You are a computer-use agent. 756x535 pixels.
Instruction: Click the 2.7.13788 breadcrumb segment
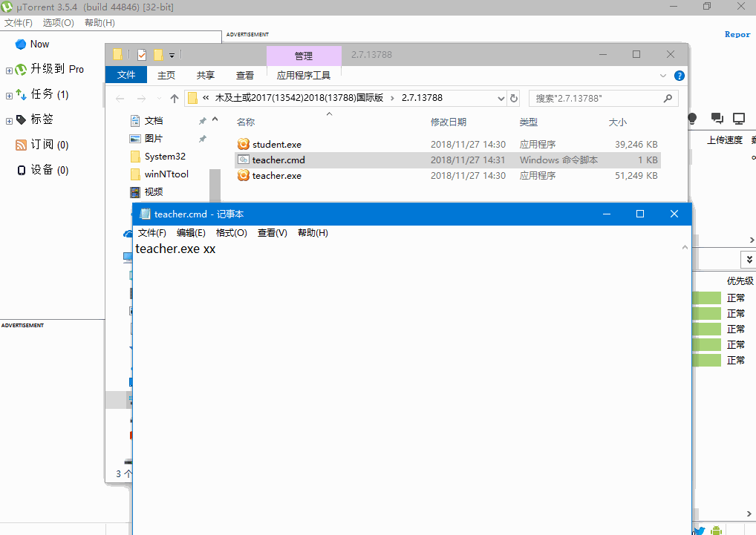423,98
